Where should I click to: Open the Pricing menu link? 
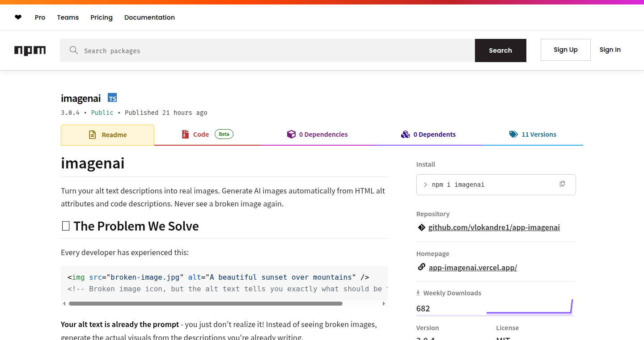(x=102, y=17)
